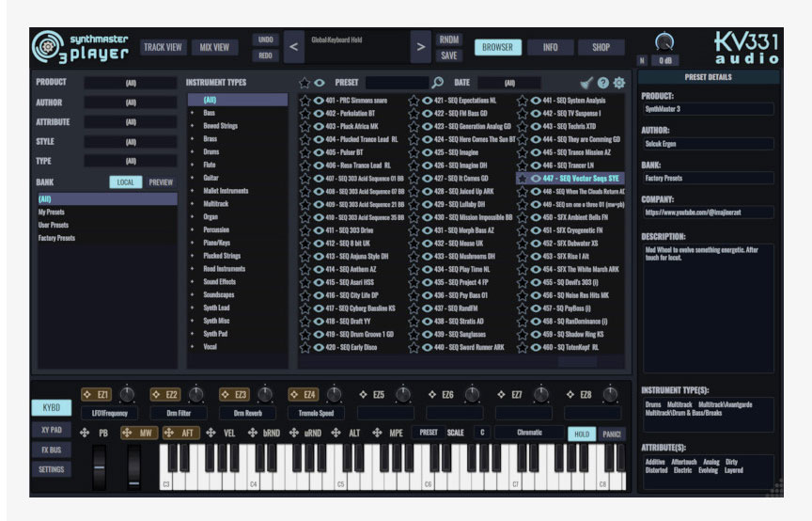Go to previous preset with left arrow
Image resolution: width=812 pixels, height=521 pixels.
292,47
